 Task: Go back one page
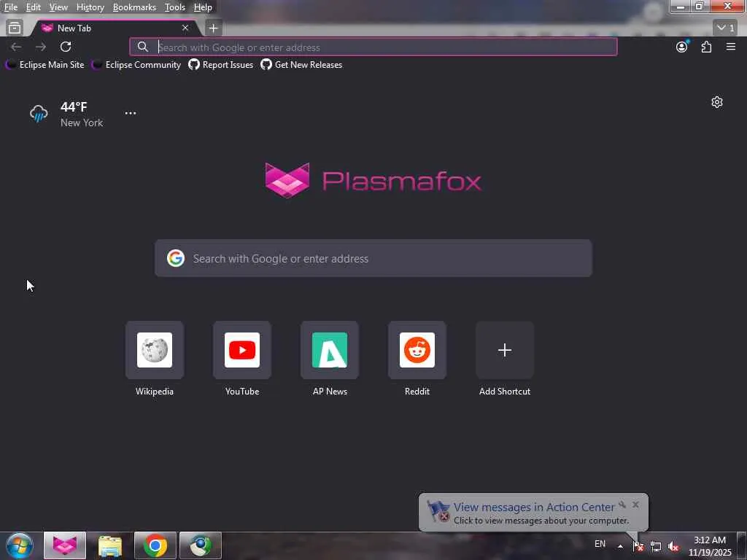click(16, 47)
